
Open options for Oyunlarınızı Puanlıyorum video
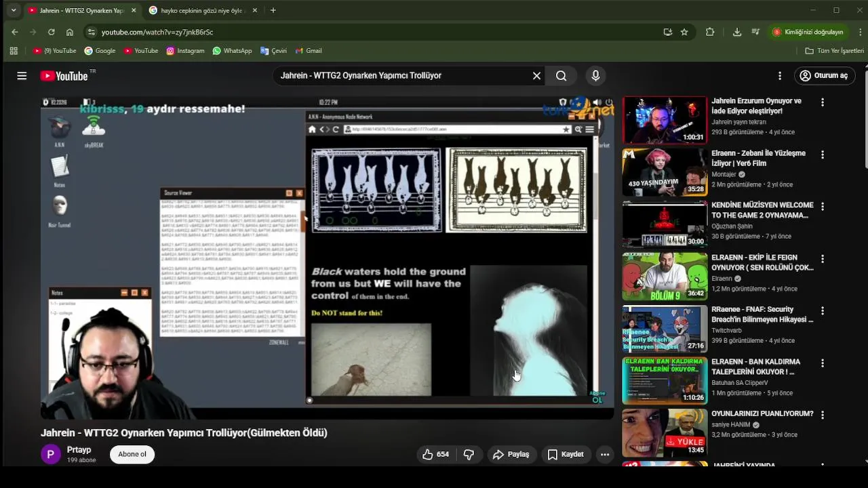[x=823, y=415]
